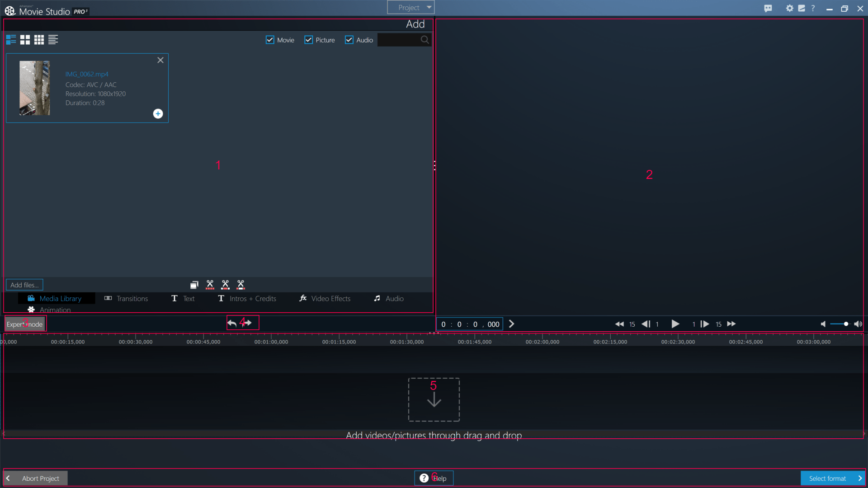
Task: Toggle the Movie filter checkbox
Action: pos(270,40)
